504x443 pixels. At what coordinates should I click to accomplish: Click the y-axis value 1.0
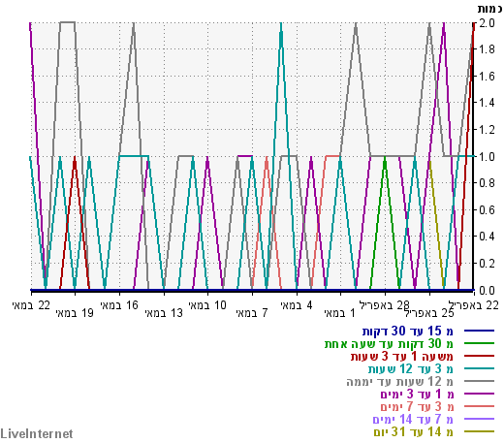[x=487, y=156]
